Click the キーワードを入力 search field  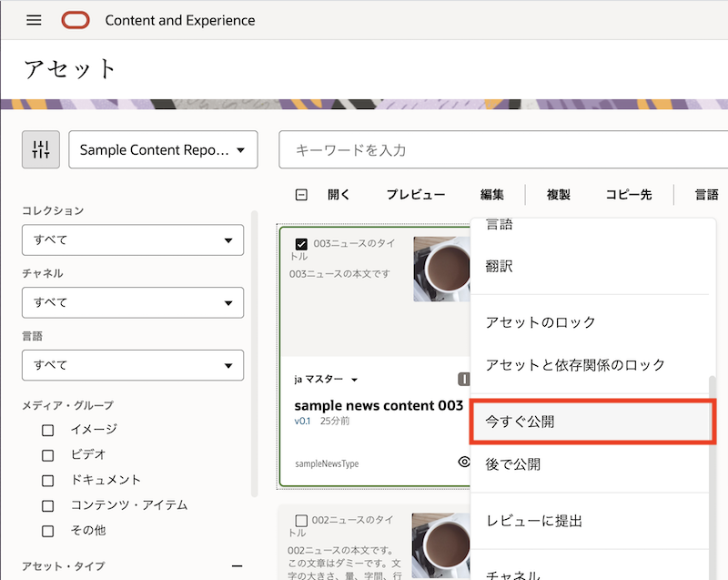500,150
